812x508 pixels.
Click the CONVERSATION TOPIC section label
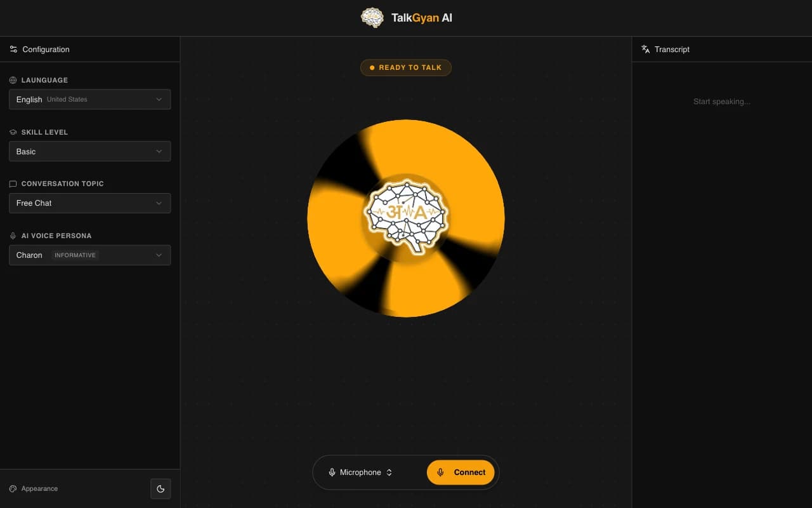coord(63,184)
